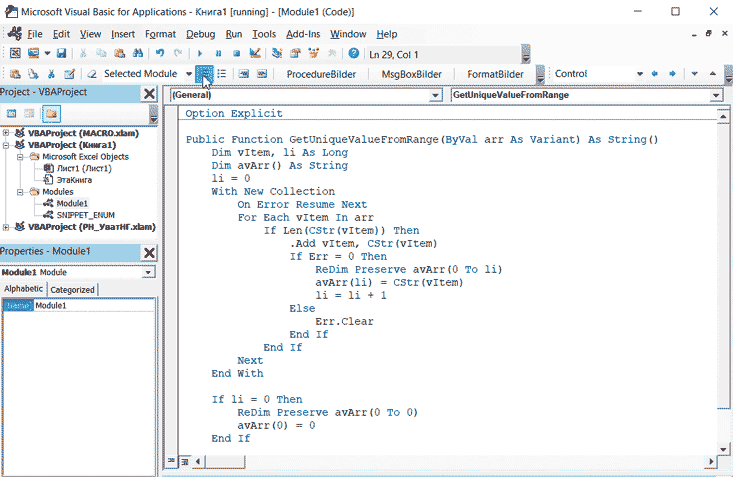Select ЭтаКнига in project tree
Screen dimensions: 733x477
point(74,180)
